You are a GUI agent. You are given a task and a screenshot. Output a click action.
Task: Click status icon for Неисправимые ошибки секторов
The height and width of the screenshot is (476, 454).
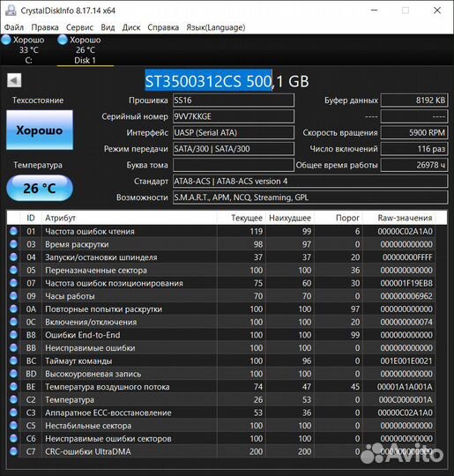[x=13, y=438]
